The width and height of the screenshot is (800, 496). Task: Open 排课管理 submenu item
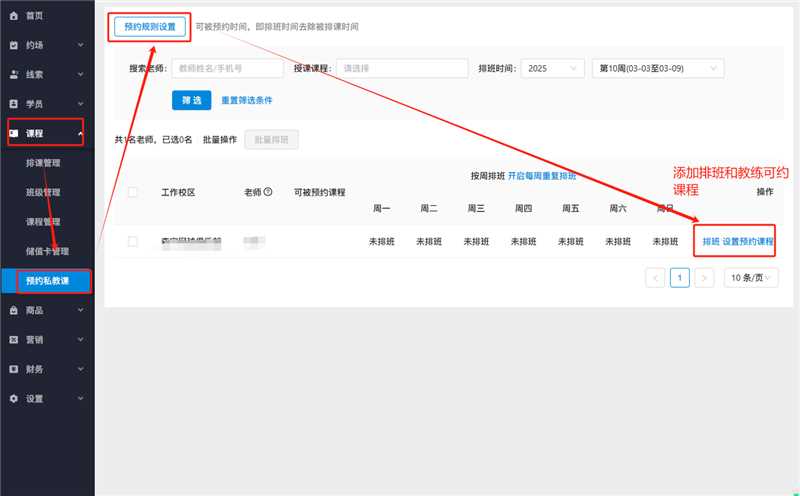[43, 163]
